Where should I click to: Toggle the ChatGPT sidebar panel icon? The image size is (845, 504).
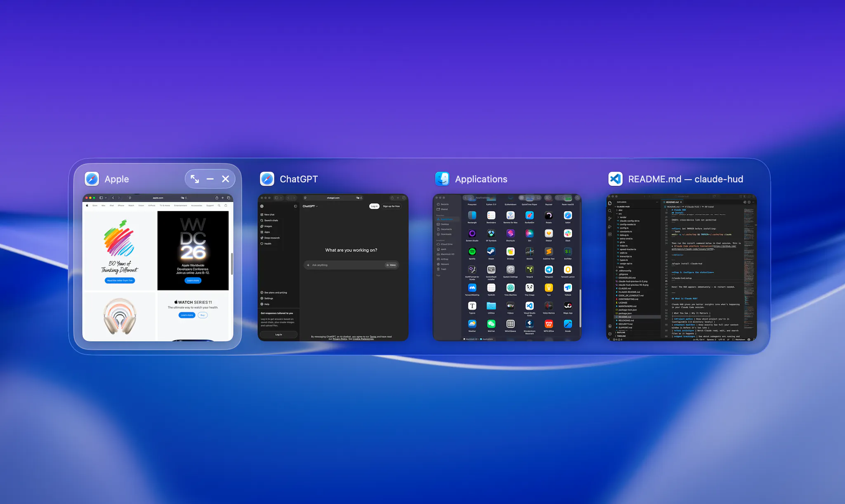pos(295,206)
